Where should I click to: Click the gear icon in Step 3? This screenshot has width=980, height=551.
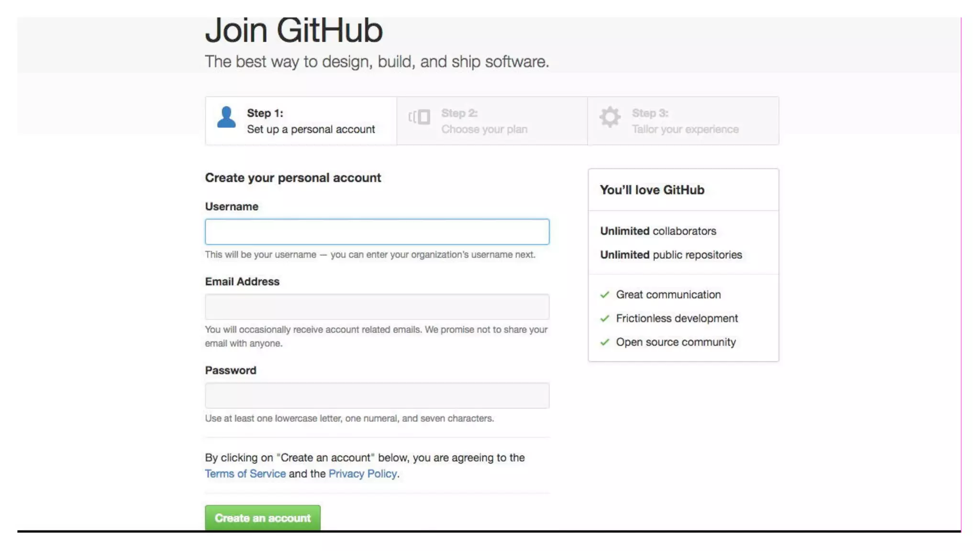610,117
